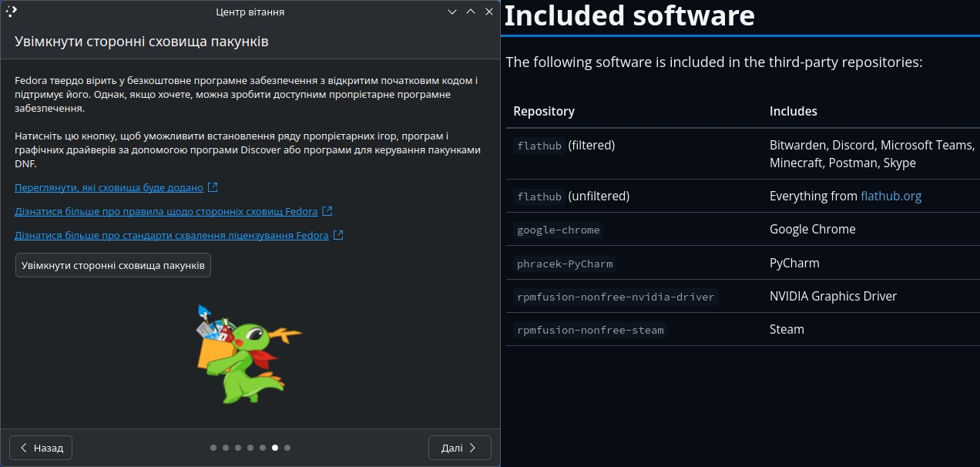Click external icon after 'правила щодо сторонніх сховищ Fedora'
Image resolution: width=980 pixels, height=467 pixels.
click(327, 211)
